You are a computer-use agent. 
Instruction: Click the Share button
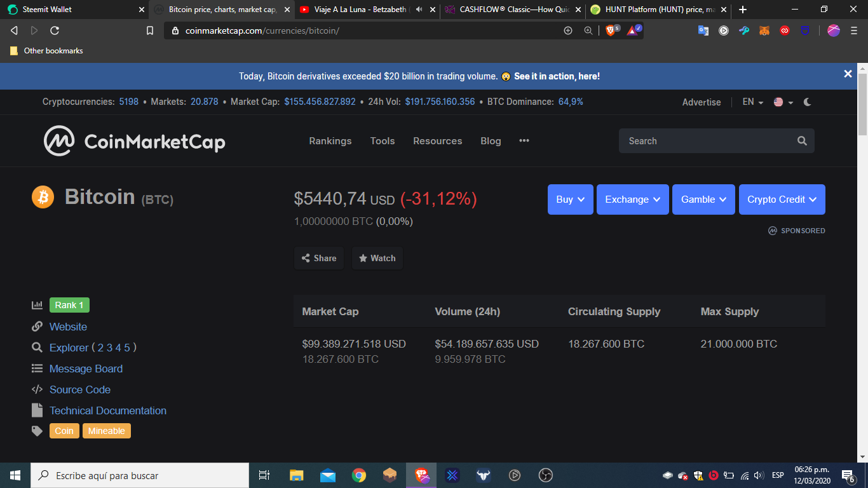[x=319, y=258]
